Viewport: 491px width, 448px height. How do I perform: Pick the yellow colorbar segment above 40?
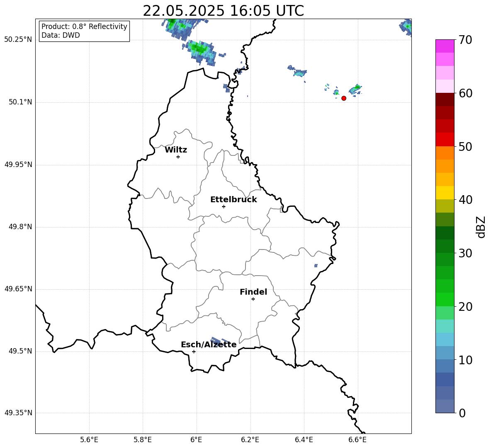tap(445, 193)
